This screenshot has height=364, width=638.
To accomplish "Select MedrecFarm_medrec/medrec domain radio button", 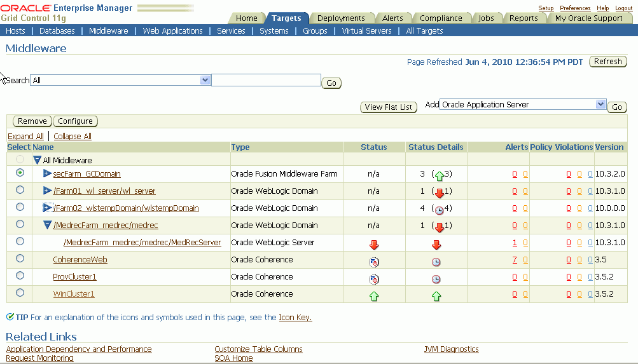I will click(20, 224).
